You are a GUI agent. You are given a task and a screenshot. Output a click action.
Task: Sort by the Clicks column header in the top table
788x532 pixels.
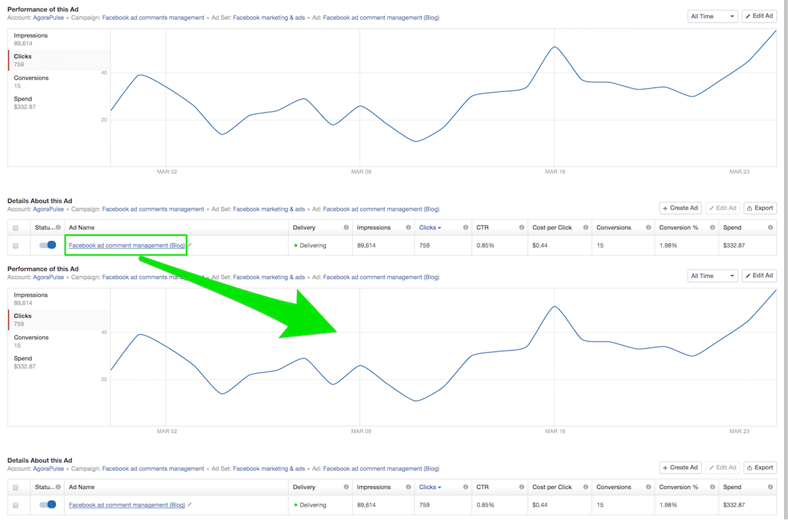[x=429, y=228]
